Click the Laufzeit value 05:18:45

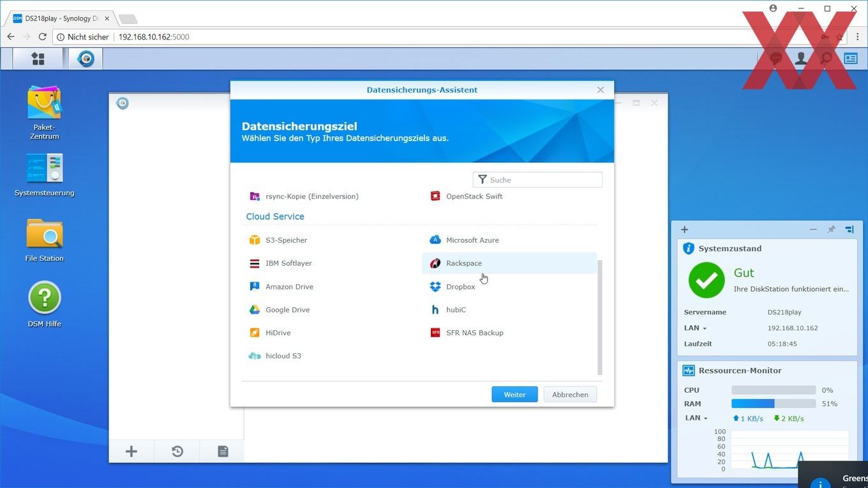coord(783,344)
